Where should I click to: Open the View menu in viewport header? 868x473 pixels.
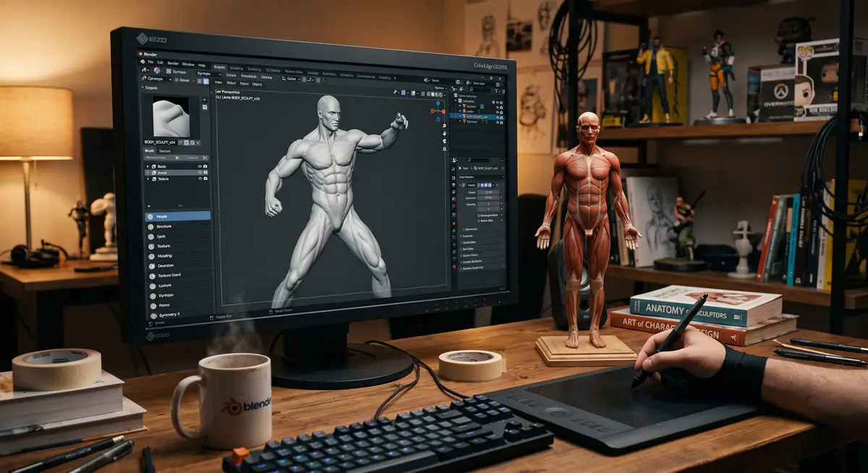(218, 82)
